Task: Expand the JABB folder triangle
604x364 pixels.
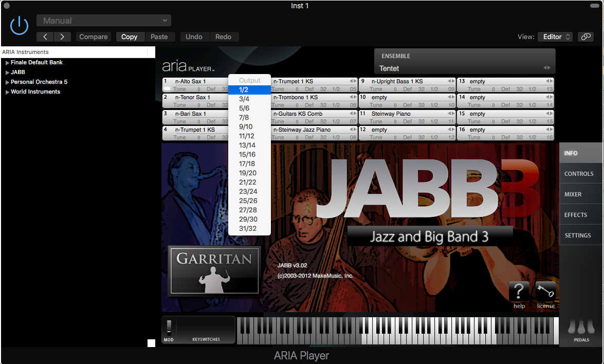Action: tap(7, 72)
